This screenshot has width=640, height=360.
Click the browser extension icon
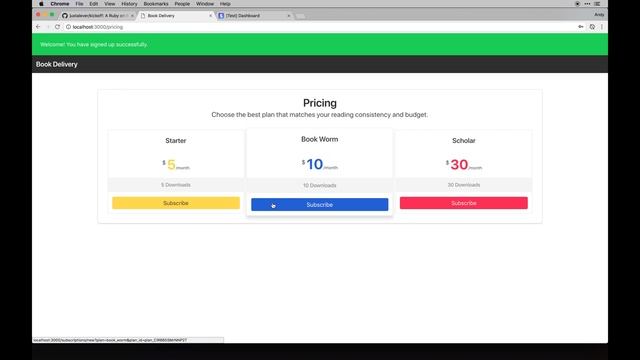[x=592, y=27]
